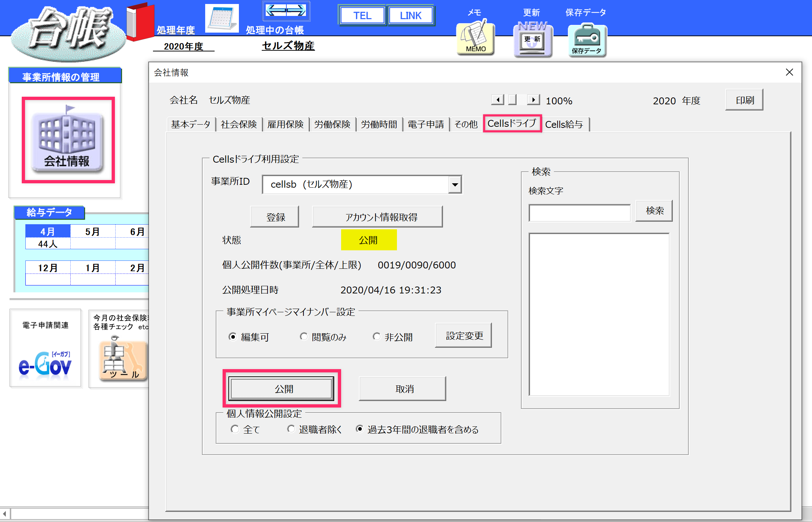812x522 pixels.
Task: Select 全て in 個人情報公開設定
Action: pyautogui.click(x=245, y=429)
